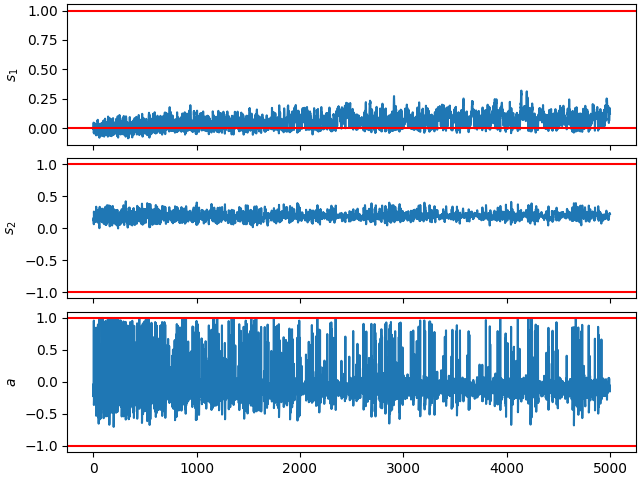Click the blue s2 signal trace
Image resolution: width=640 pixels, height=480 pixels.
pos(351,214)
